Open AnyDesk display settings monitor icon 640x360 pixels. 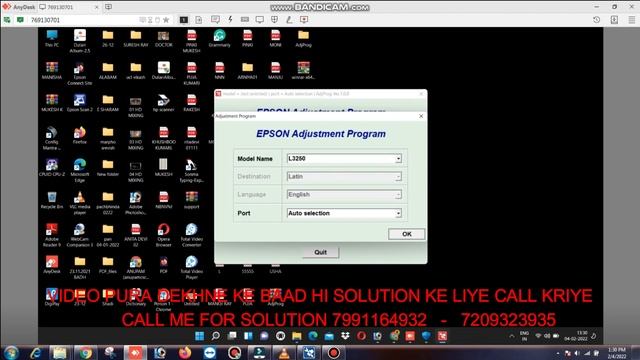260,20
